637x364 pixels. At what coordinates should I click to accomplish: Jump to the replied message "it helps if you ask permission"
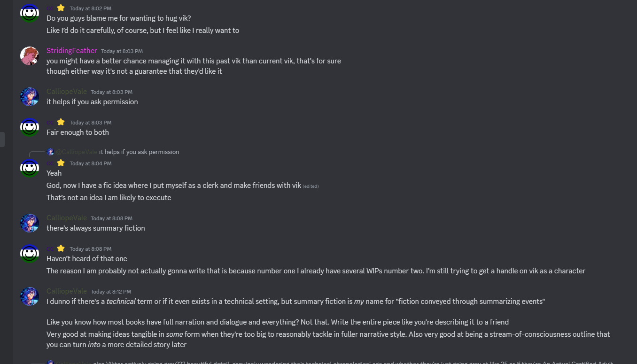139,152
